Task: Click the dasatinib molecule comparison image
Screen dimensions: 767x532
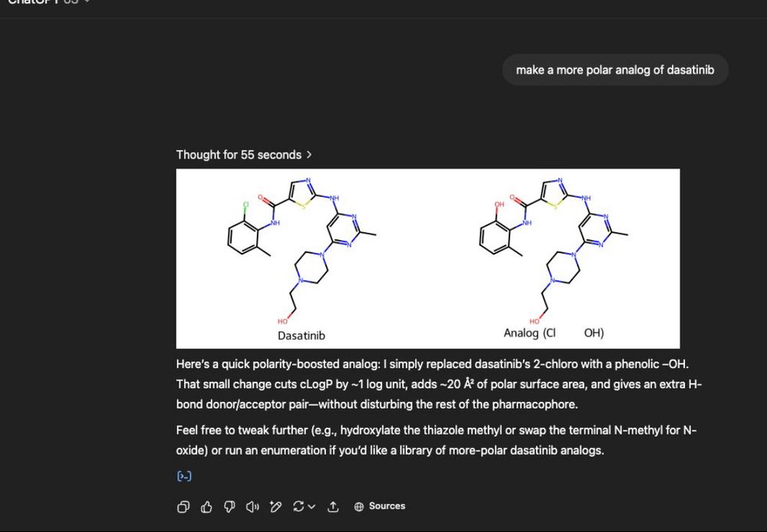Action: pos(428,258)
